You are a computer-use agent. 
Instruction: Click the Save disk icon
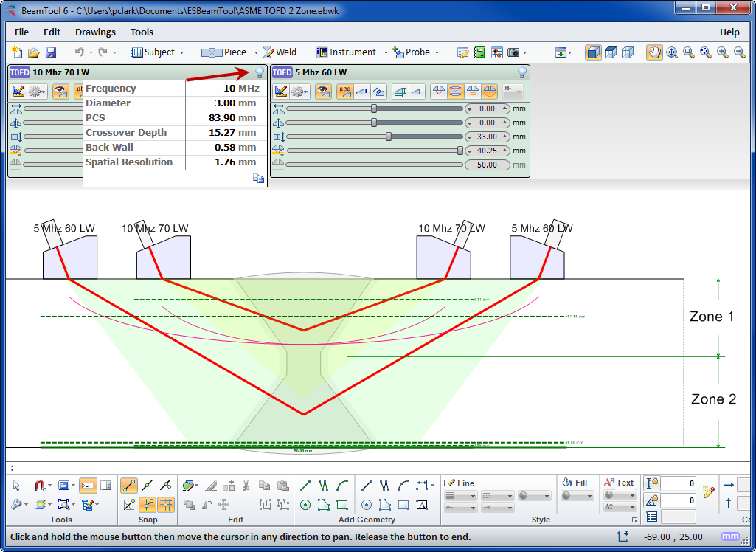click(x=51, y=52)
